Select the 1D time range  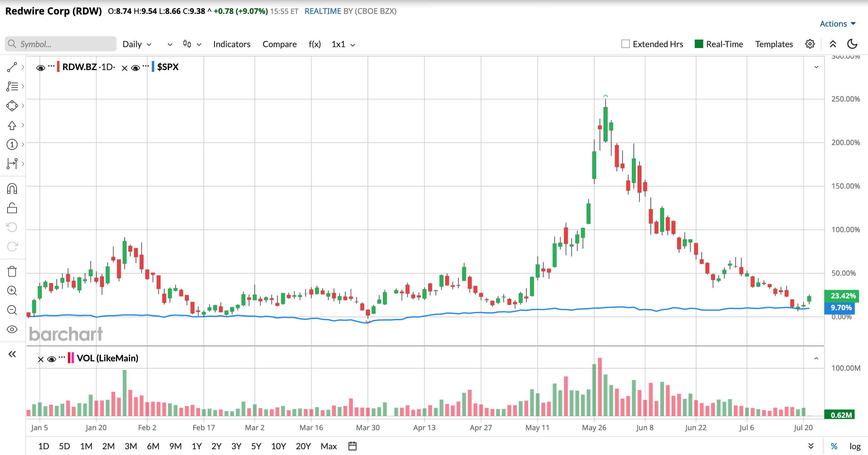pyautogui.click(x=43, y=446)
